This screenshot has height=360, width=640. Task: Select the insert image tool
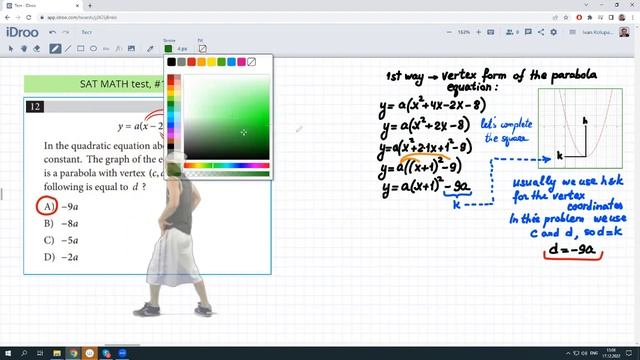(x=131, y=49)
